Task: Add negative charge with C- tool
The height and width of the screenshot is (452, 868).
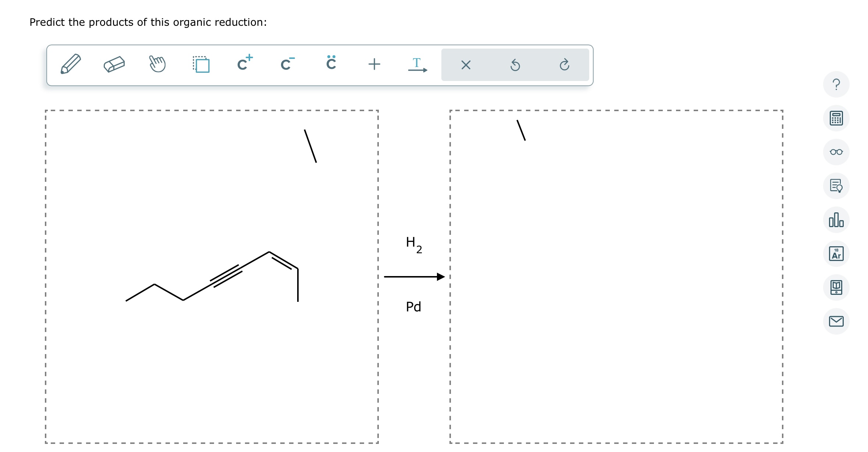Action: 287,64
